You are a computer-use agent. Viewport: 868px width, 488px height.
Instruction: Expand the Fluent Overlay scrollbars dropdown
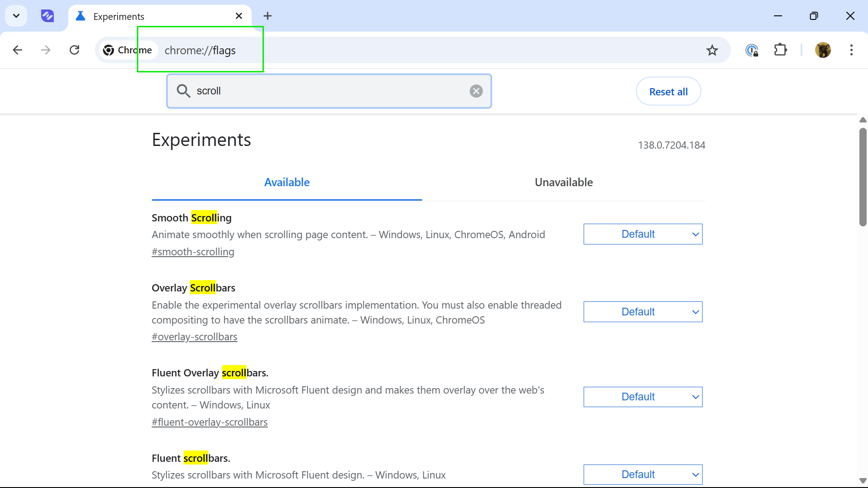(x=643, y=397)
